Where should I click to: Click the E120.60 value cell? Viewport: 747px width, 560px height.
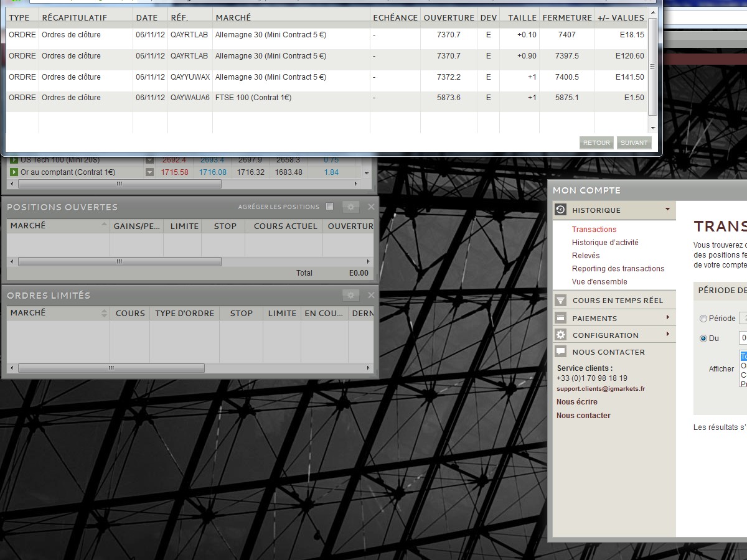630,56
